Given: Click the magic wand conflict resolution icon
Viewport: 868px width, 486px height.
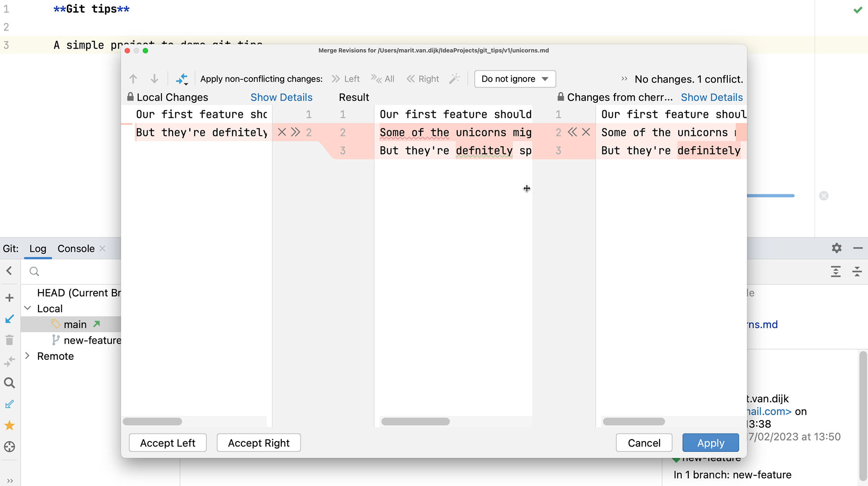Looking at the screenshot, I should (x=454, y=79).
